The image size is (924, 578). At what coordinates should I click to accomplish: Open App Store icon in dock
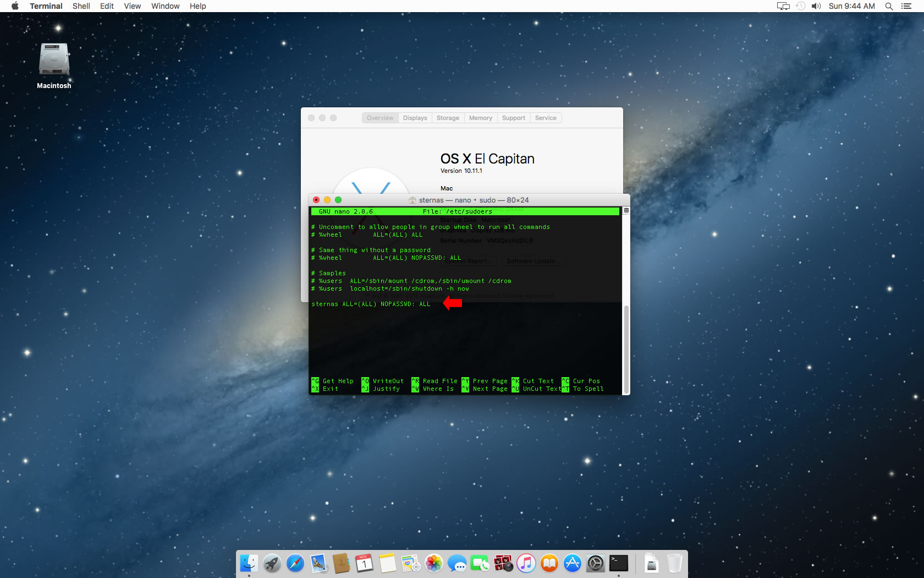point(573,563)
